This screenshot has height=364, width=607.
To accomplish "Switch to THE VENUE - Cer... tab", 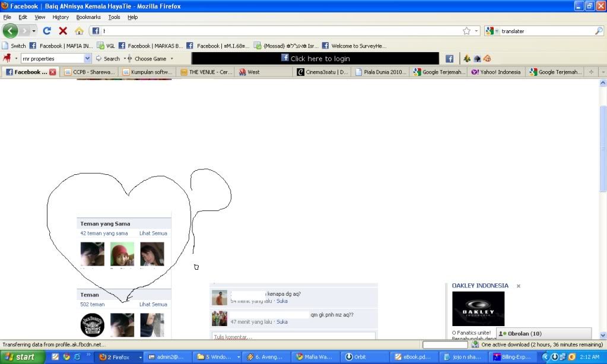I will coord(206,72).
